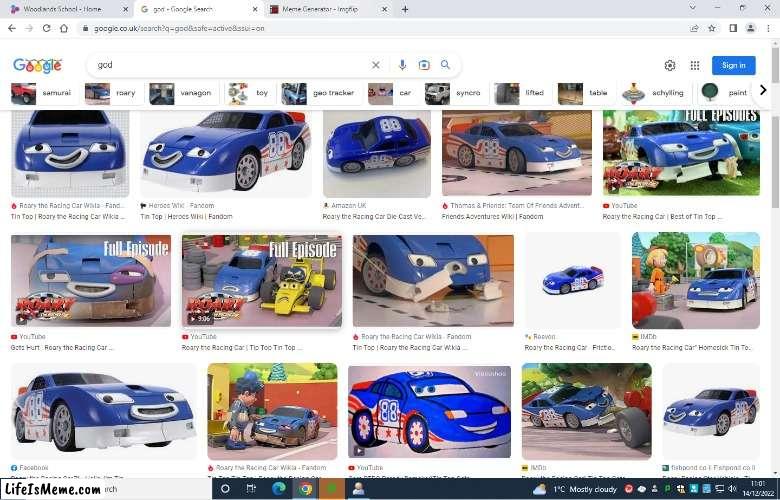780x500 pixels.
Task: Open the Google apps grid
Action: point(695,65)
